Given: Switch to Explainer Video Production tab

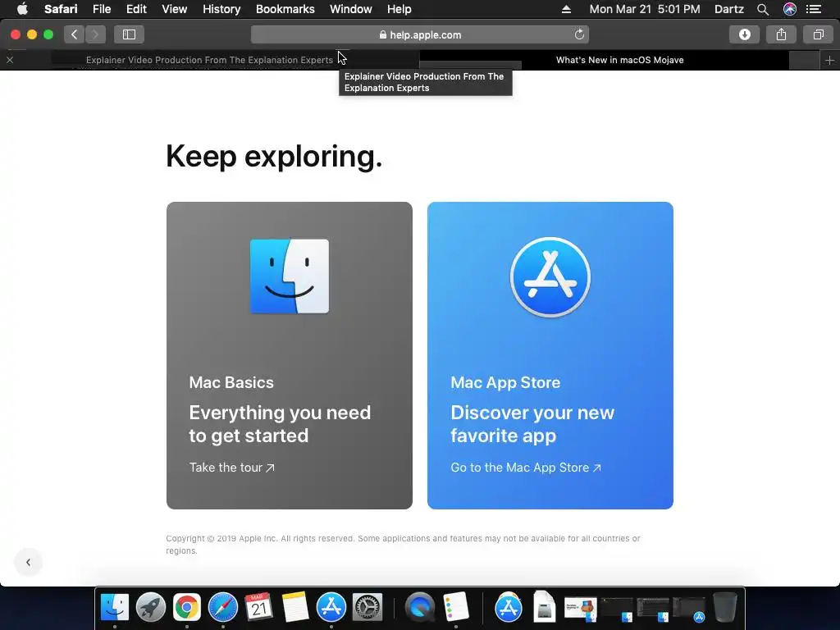Looking at the screenshot, I should pos(209,60).
